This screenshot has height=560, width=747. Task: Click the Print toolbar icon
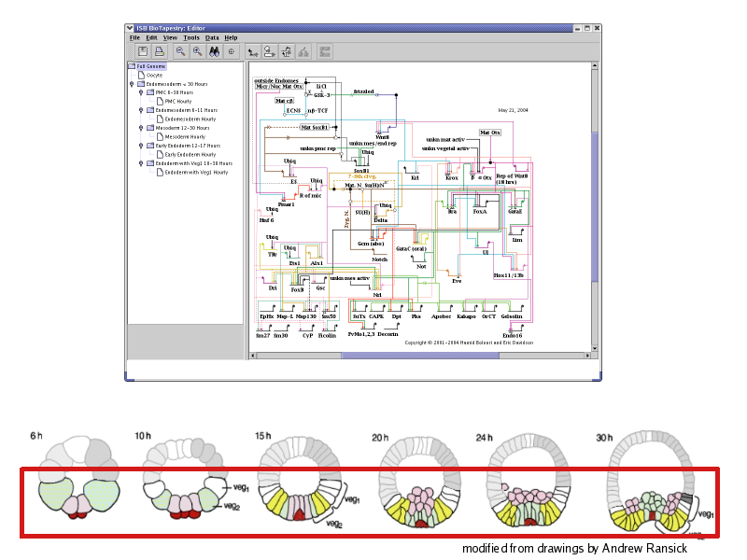(160, 51)
